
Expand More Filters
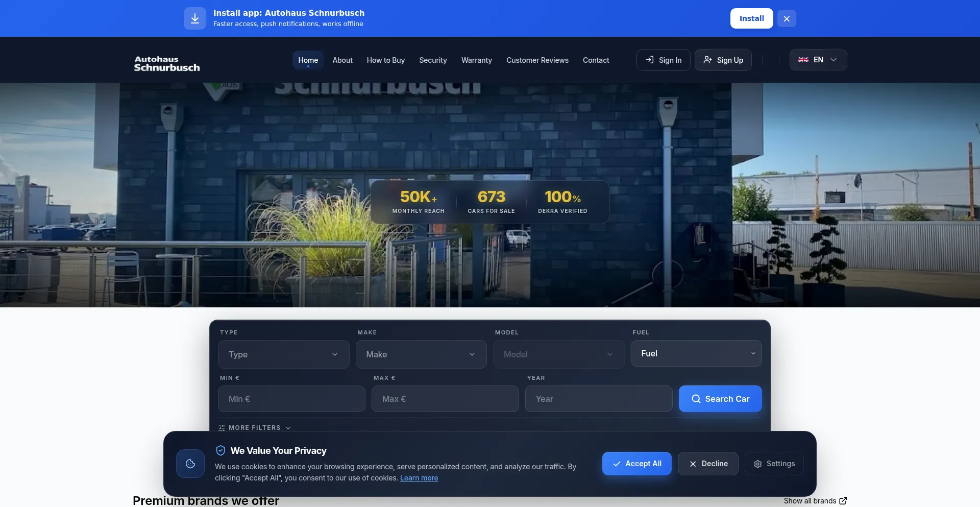255,428
